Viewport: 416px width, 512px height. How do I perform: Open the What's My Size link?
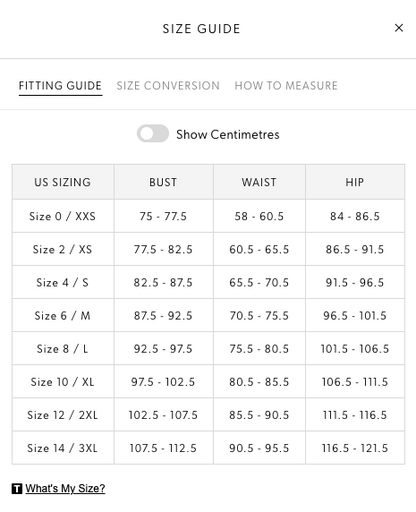(x=65, y=488)
